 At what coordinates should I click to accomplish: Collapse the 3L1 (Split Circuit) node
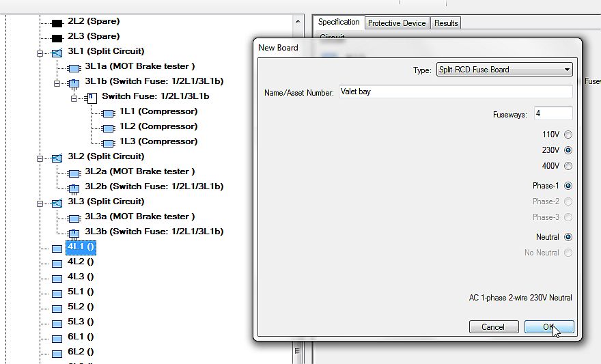coord(40,53)
